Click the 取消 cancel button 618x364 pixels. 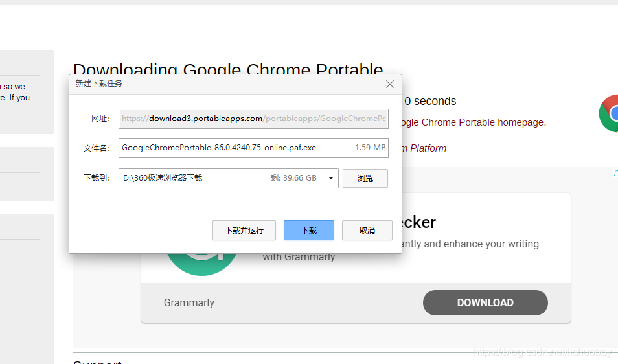[367, 230]
